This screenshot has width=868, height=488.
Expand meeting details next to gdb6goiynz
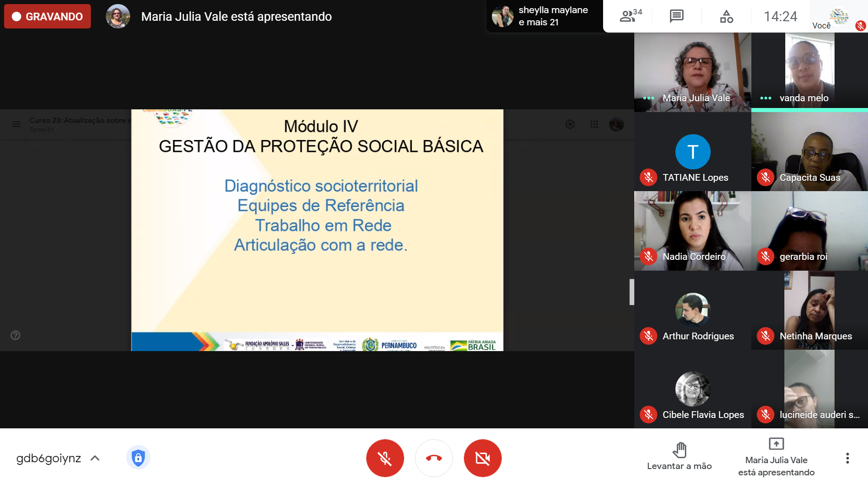95,458
